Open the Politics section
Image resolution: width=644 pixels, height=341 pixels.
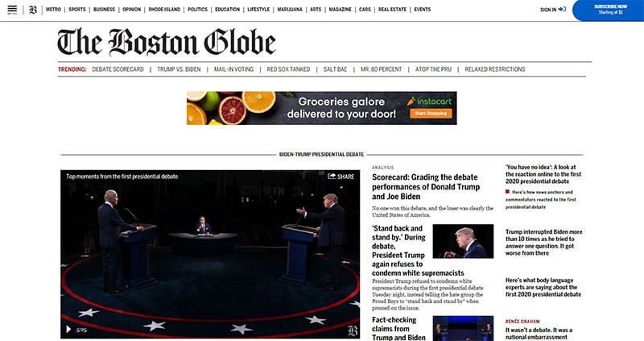point(197,10)
